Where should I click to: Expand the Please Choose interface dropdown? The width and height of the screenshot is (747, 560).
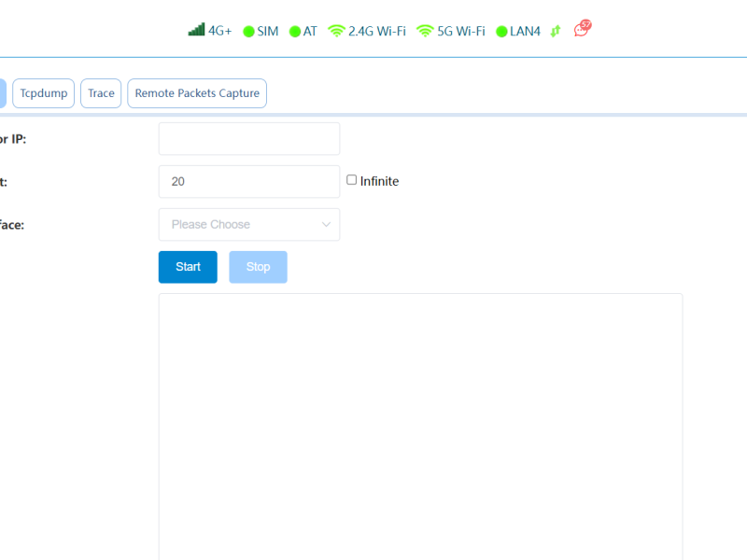(248, 225)
